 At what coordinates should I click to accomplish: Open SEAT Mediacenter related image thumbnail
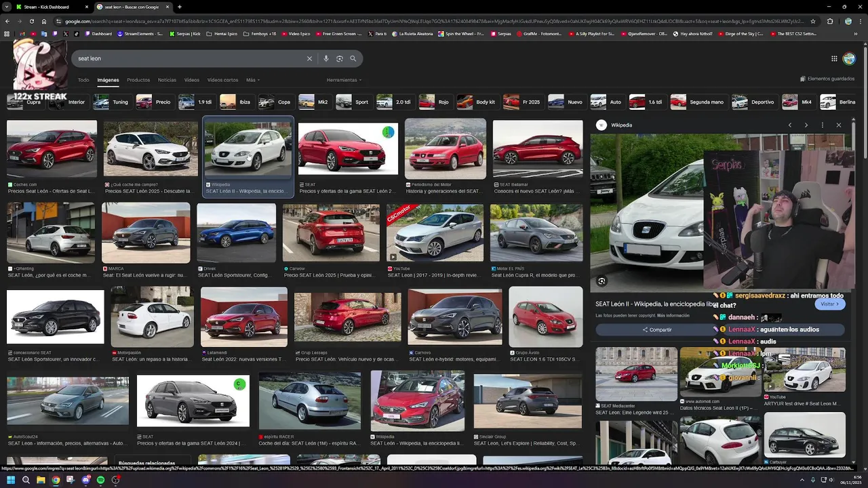tap(636, 374)
